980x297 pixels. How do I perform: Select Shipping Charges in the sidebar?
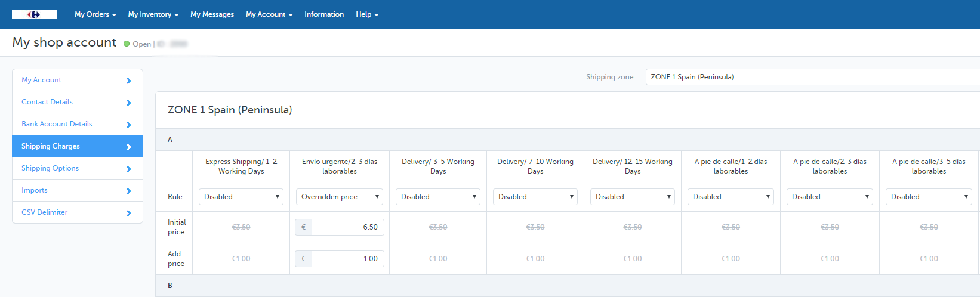pos(78,146)
